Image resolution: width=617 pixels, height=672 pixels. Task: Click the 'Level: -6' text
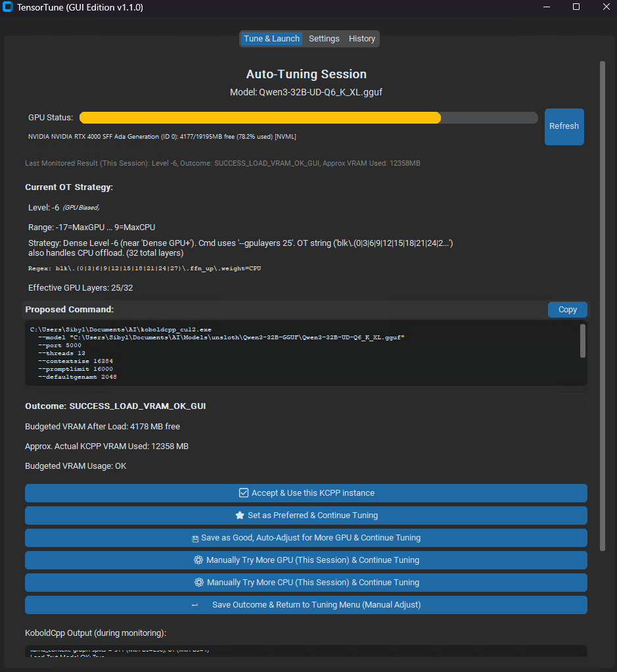tap(43, 207)
